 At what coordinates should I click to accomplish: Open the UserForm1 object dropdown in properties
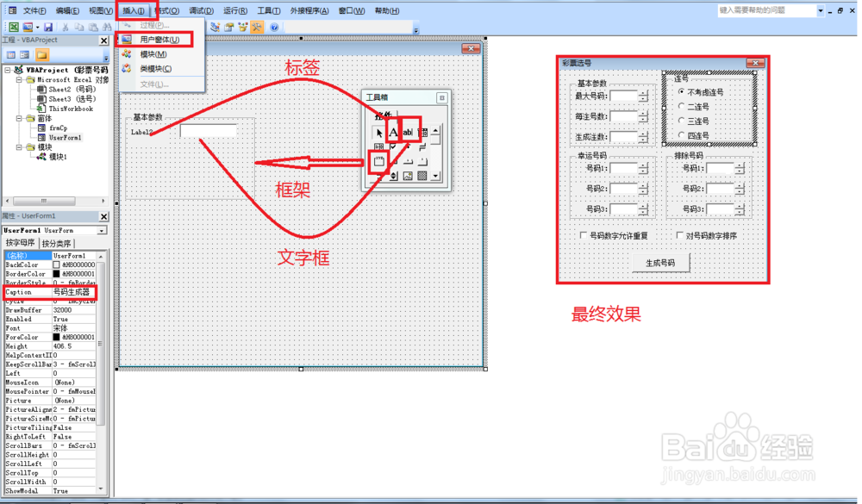point(102,230)
